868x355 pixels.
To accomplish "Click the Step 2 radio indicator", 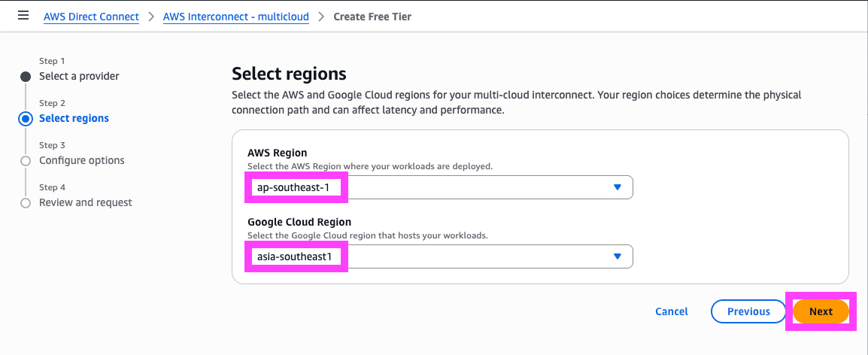I will point(26,119).
